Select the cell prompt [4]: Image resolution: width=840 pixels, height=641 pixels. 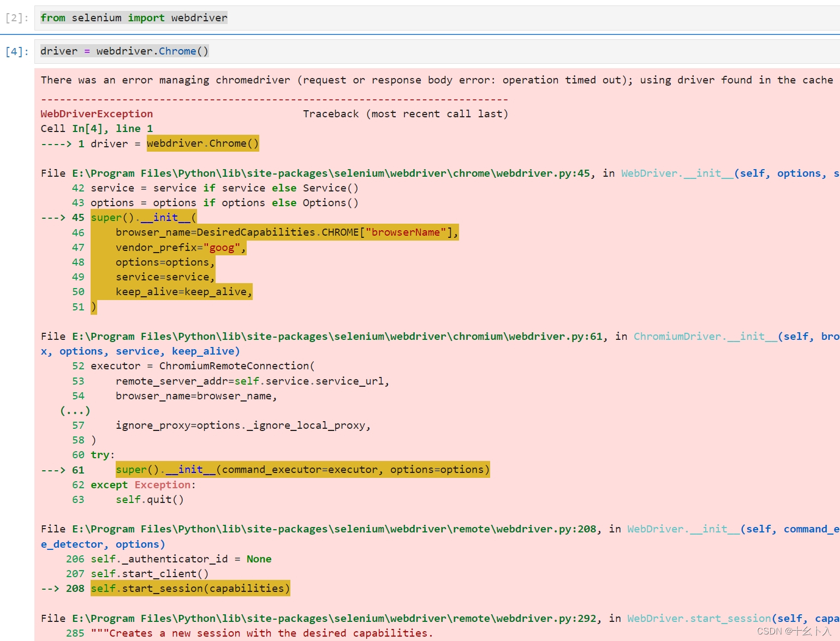point(17,51)
